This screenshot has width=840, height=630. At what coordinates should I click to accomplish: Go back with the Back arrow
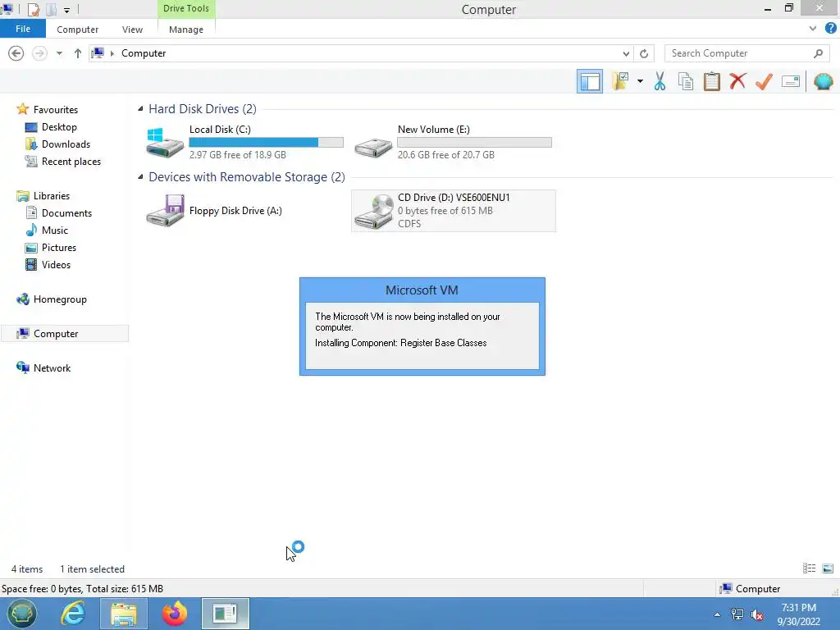[16, 53]
